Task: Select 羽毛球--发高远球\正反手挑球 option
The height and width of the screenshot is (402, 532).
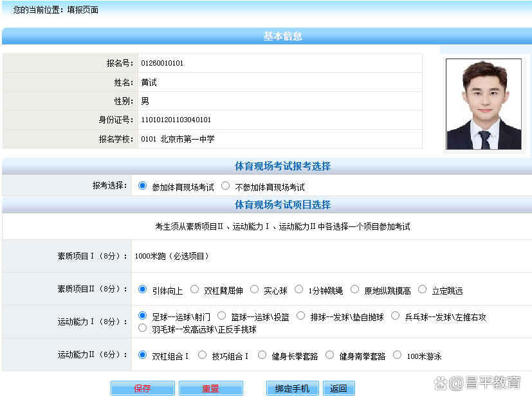Action: point(143,328)
